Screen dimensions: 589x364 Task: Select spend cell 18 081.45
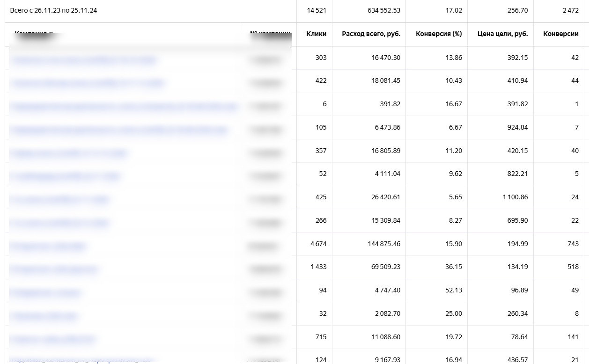[386, 80]
